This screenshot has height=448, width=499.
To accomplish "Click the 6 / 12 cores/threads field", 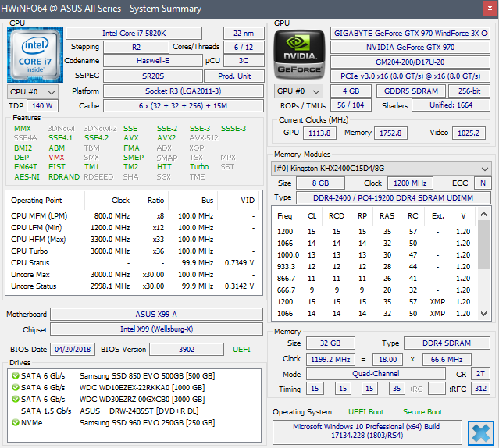I will coord(244,48).
